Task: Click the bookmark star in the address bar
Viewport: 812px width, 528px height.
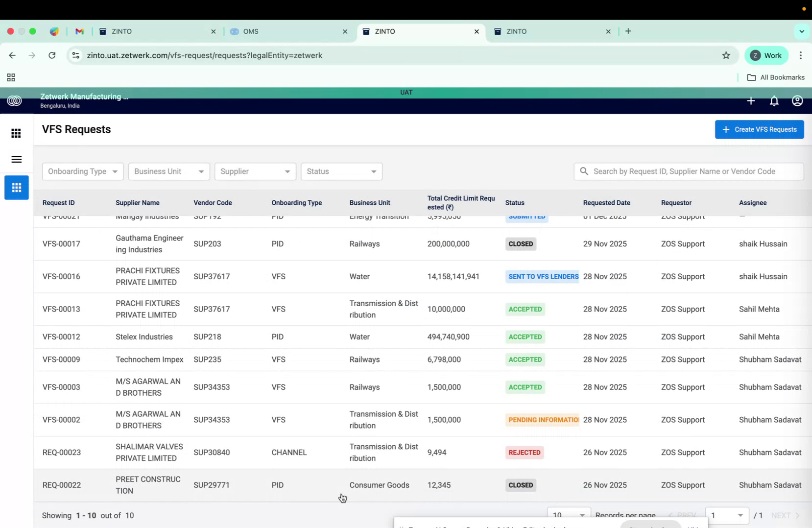Action: tap(726, 55)
